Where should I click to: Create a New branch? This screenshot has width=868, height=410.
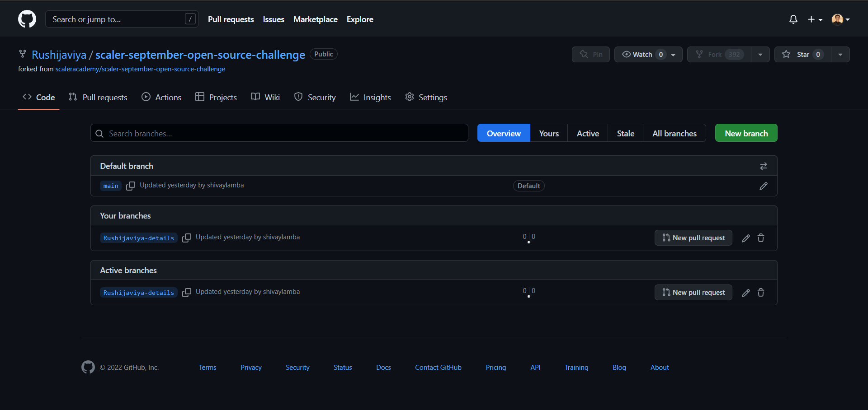tap(746, 133)
